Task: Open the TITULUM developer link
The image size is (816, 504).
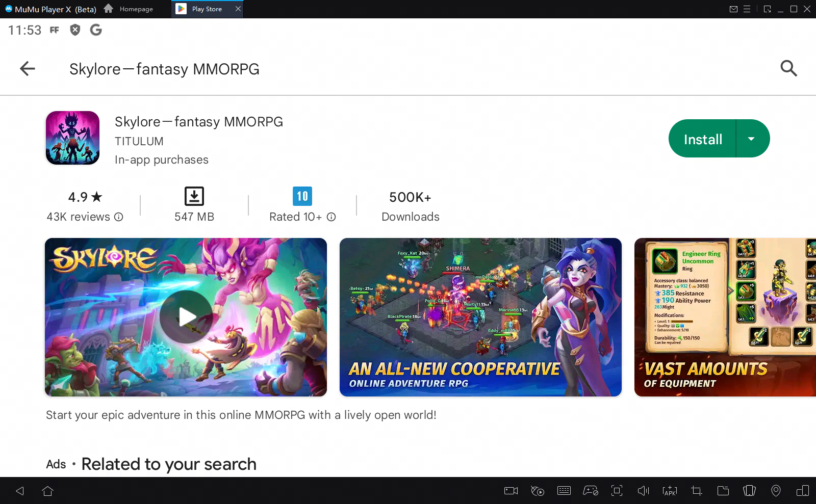Action: [x=139, y=141]
